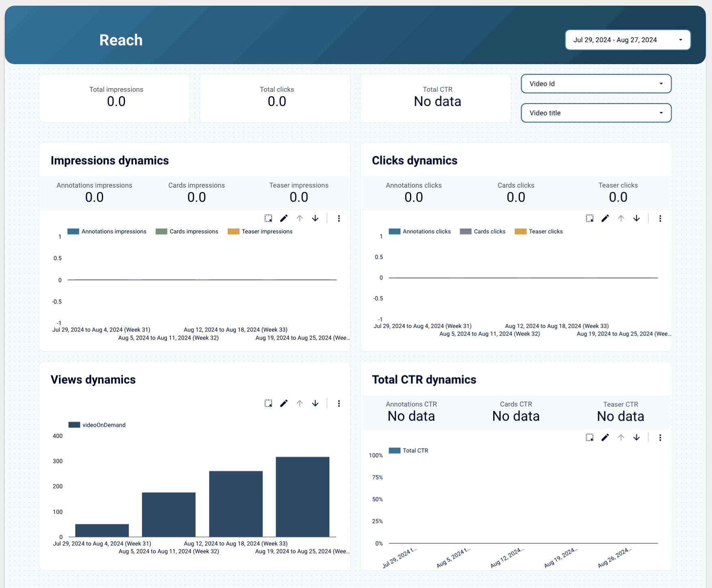The image size is (712, 588).
Task: Click the Total impressions metric card
Action: coord(116,97)
